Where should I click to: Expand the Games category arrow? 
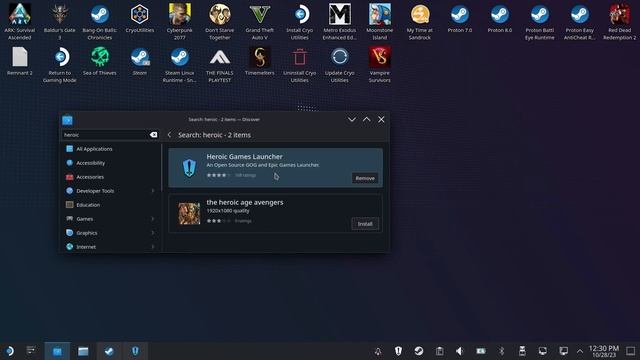pyautogui.click(x=153, y=219)
